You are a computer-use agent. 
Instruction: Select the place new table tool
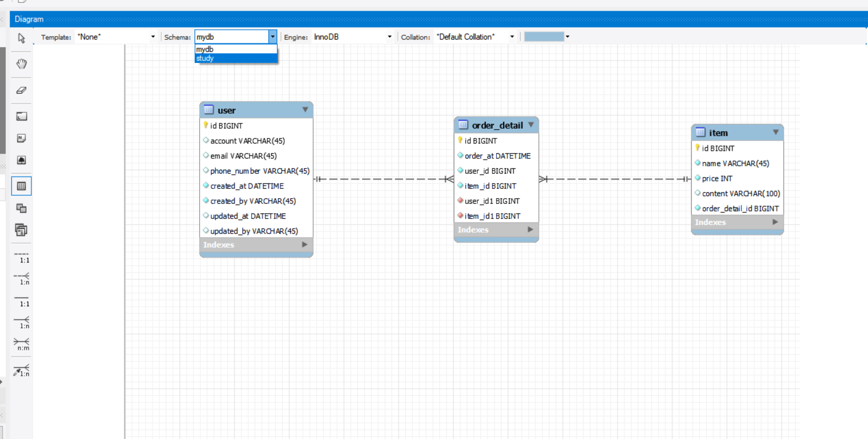click(21, 186)
